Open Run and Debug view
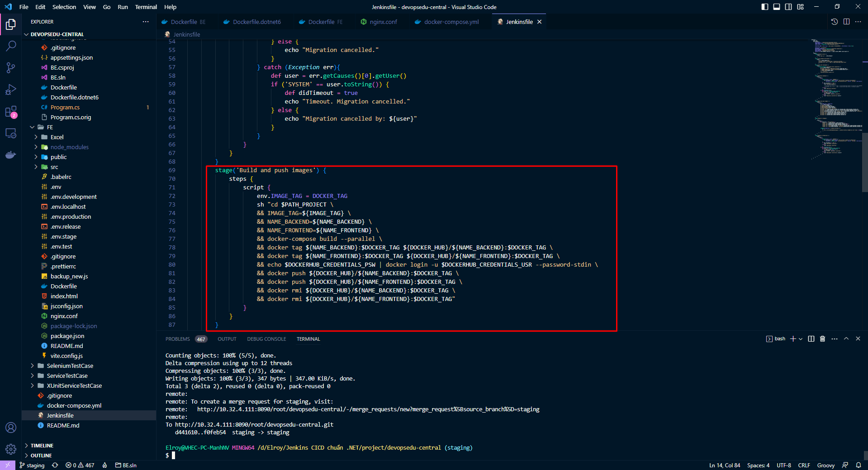868x470 pixels. coord(11,89)
